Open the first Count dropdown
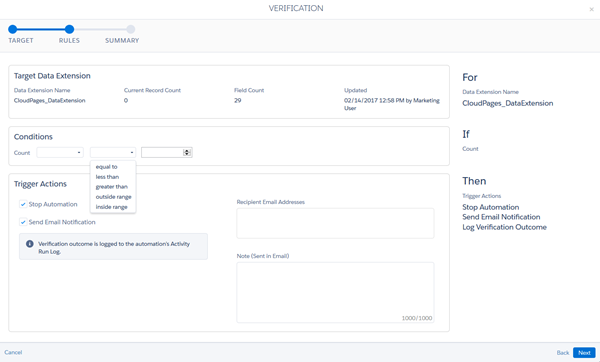 60,152
